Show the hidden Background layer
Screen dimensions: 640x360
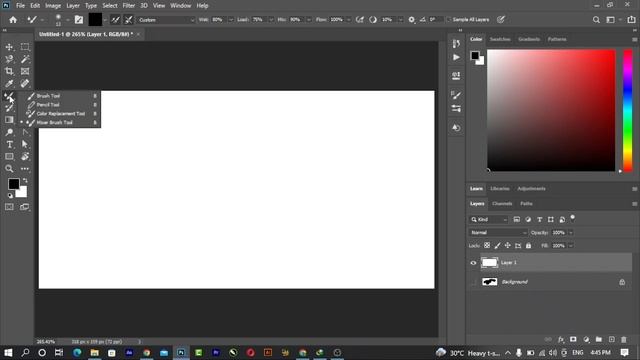click(x=473, y=282)
